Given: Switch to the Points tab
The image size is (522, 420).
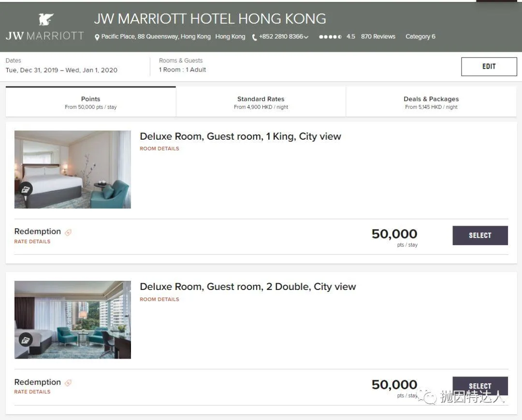Looking at the screenshot, I should pos(90,102).
